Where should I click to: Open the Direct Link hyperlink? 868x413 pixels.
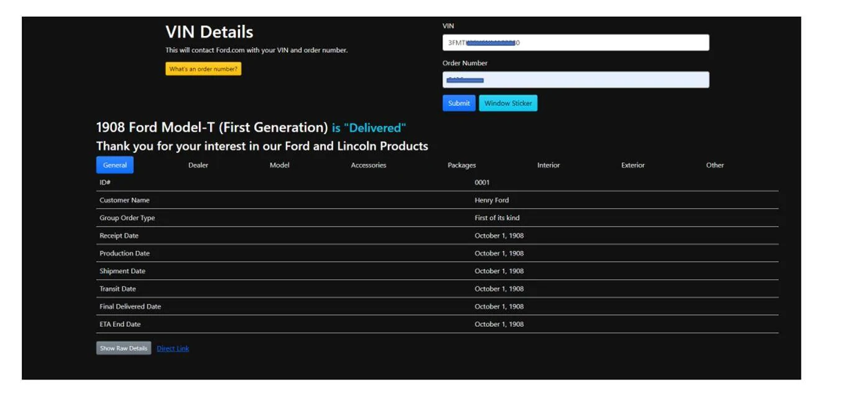[173, 348]
